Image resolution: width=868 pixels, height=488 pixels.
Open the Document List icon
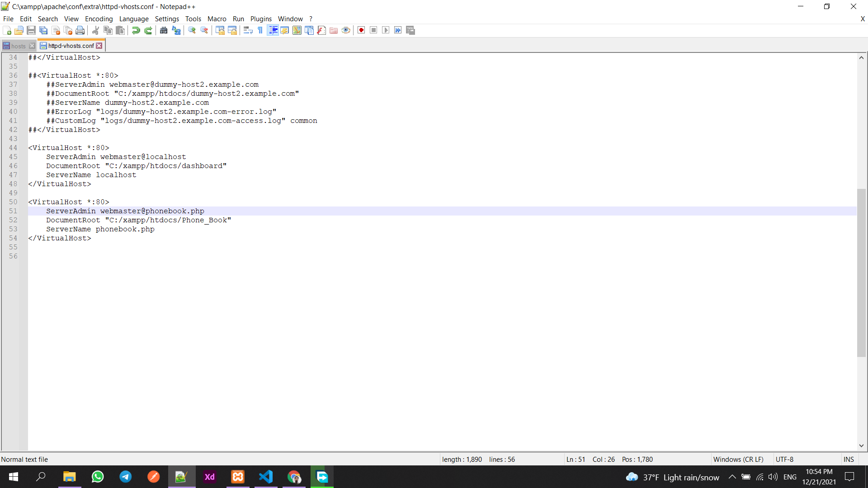pyautogui.click(x=309, y=30)
